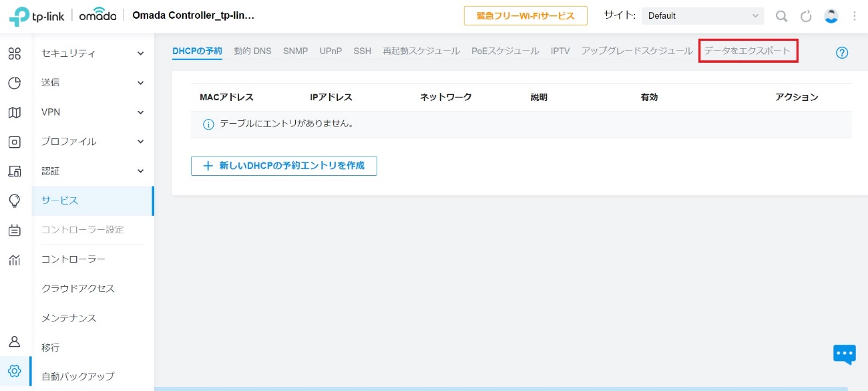Click the Map icon in sidebar

15,112
